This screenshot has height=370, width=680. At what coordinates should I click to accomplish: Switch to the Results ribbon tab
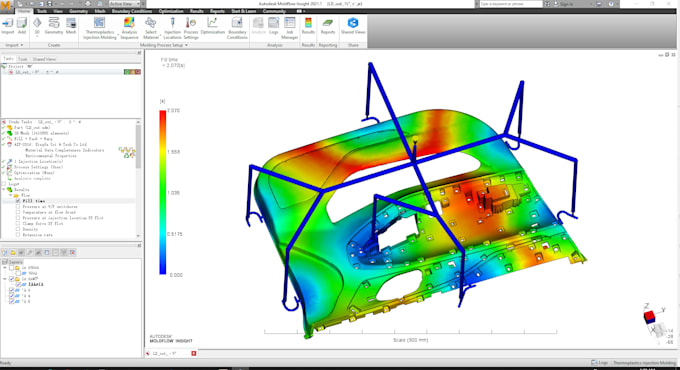[x=196, y=11]
